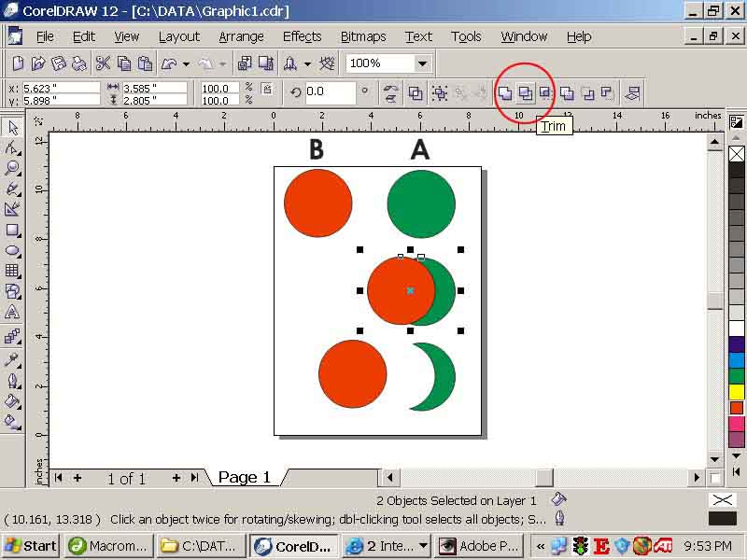This screenshot has width=747, height=560.
Task: Click the Front minus back button
Action: tap(588, 92)
